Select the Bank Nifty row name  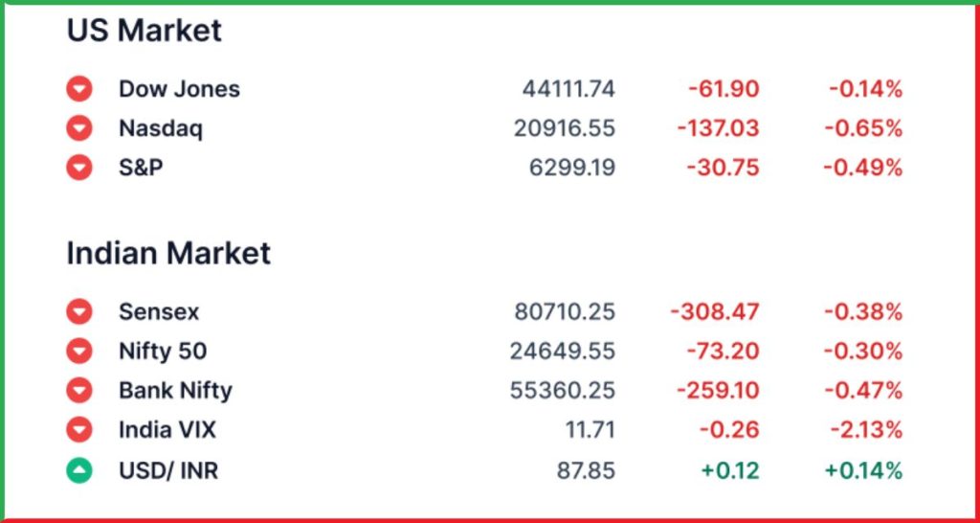coord(176,391)
